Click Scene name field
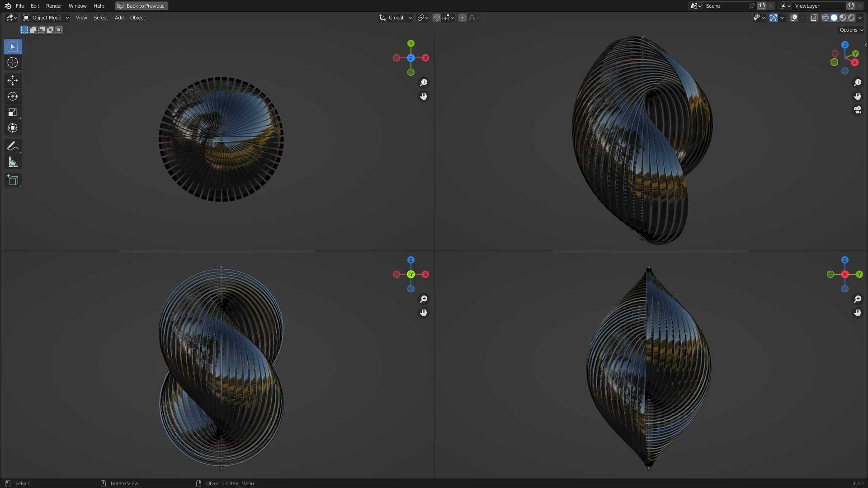Viewport: 868px width, 488px height. click(726, 6)
